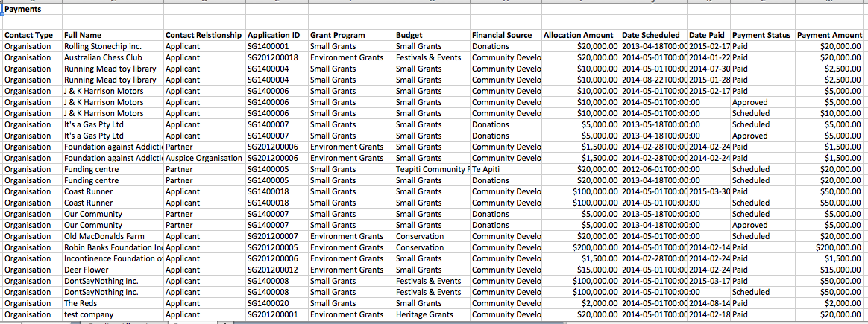Select the Payments title cell
This screenshot has width=868, height=324.
point(23,9)
